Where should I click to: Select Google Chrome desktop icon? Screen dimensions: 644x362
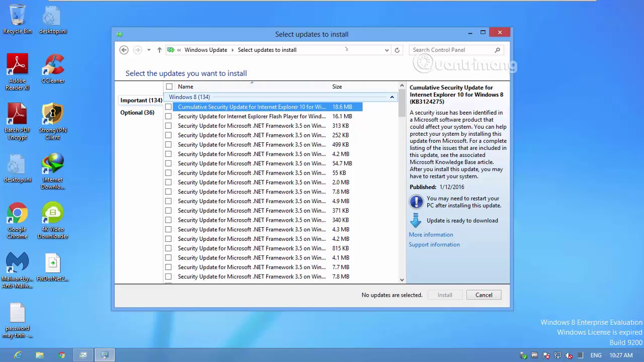[x=17, y=221]
